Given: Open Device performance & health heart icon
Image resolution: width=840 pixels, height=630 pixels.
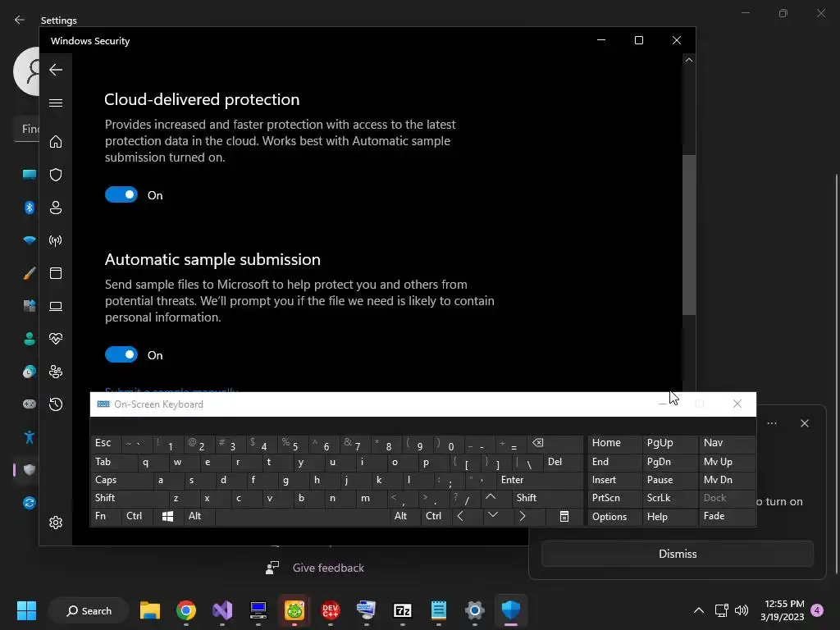Looking at the screenshot, I should 56,339.
